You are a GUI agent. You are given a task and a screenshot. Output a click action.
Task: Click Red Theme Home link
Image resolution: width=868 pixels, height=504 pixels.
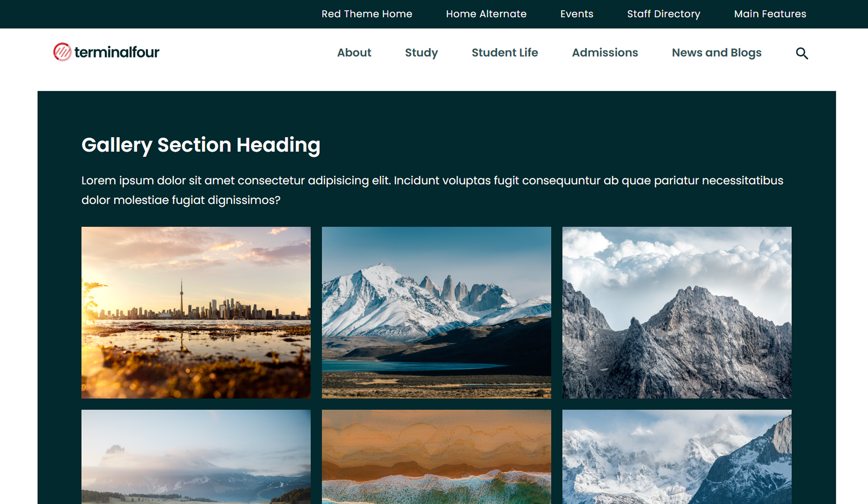(x=367, y=14)
